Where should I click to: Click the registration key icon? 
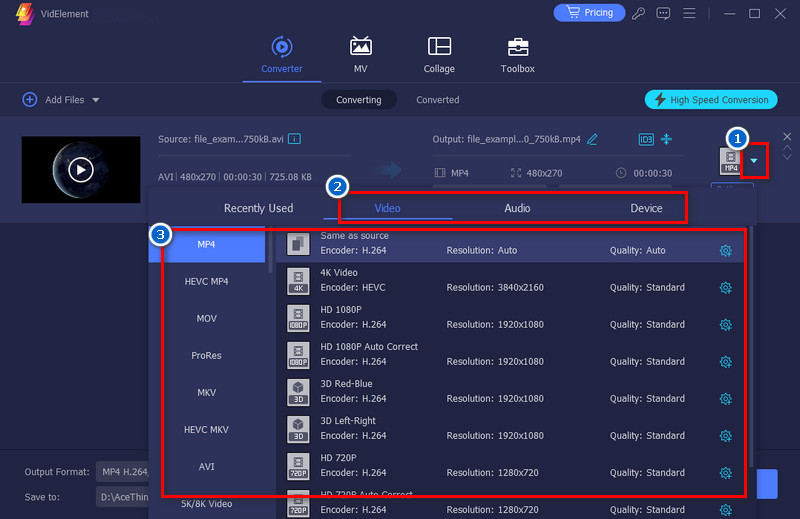tap(638, 13)
